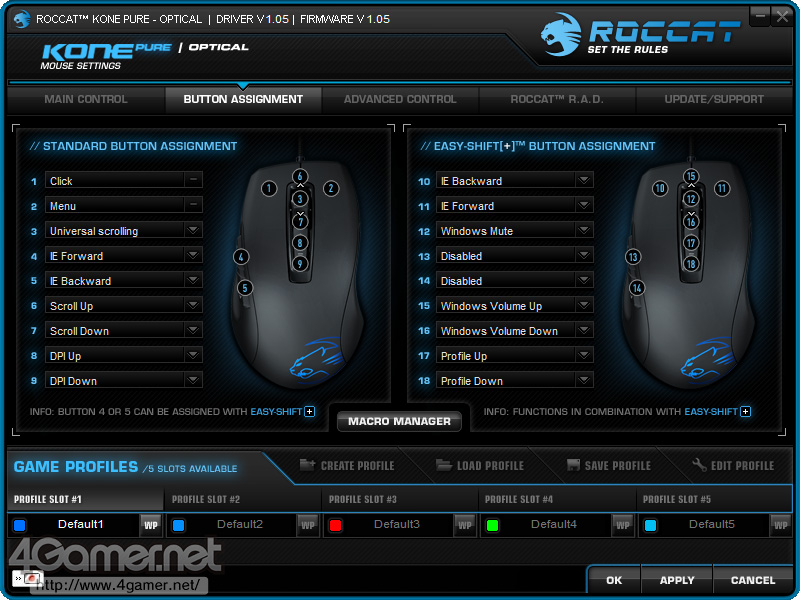Click mouse button marker 2 on left diagram
This screenshot has width=800, height=600.
tap(331, 189)
